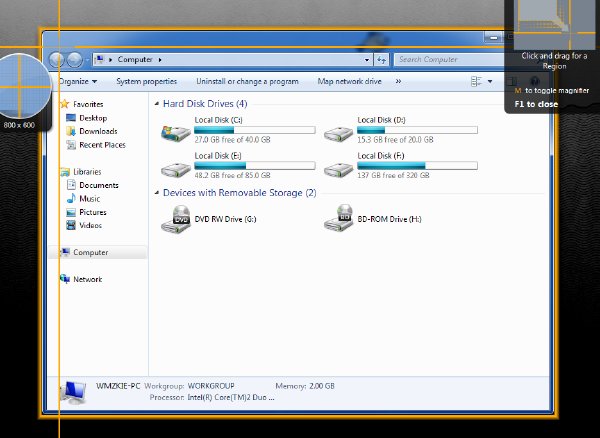
Task: Collapse Devices with Removable Storage group
Action: point(157,193)
